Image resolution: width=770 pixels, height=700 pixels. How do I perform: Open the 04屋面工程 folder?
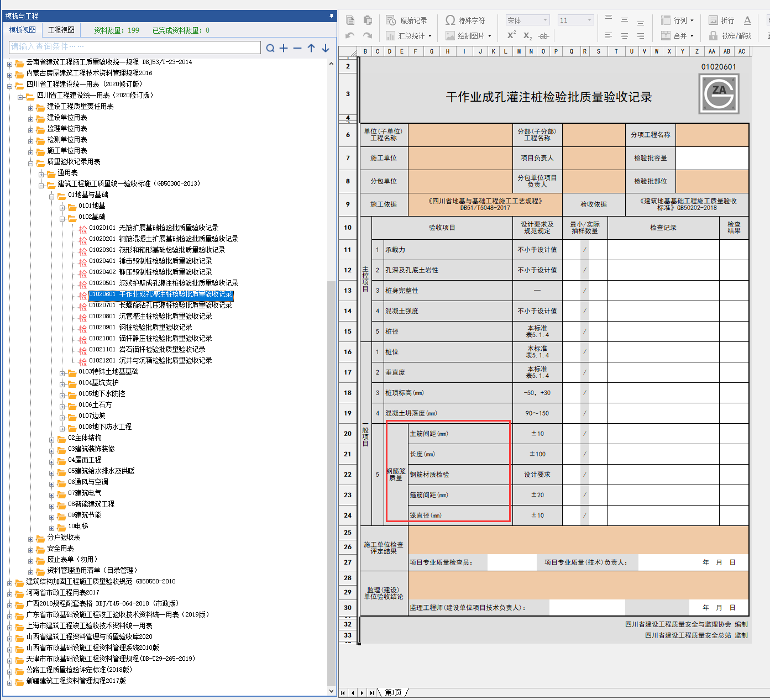point(85,460)
